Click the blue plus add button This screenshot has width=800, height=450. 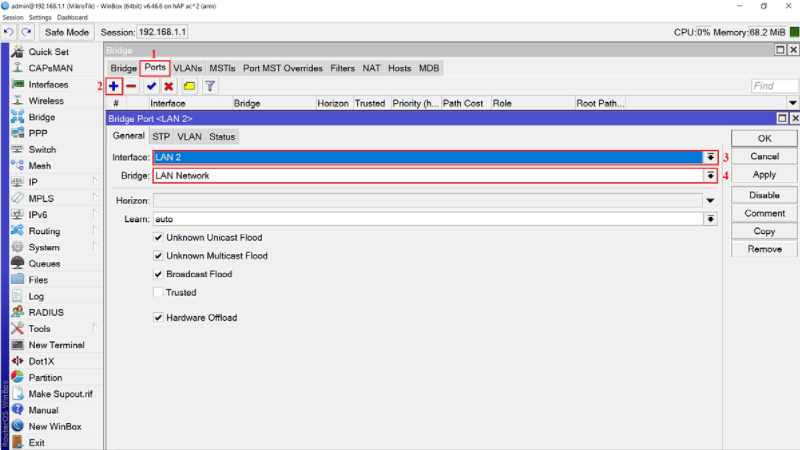click(x=114, y=86)
